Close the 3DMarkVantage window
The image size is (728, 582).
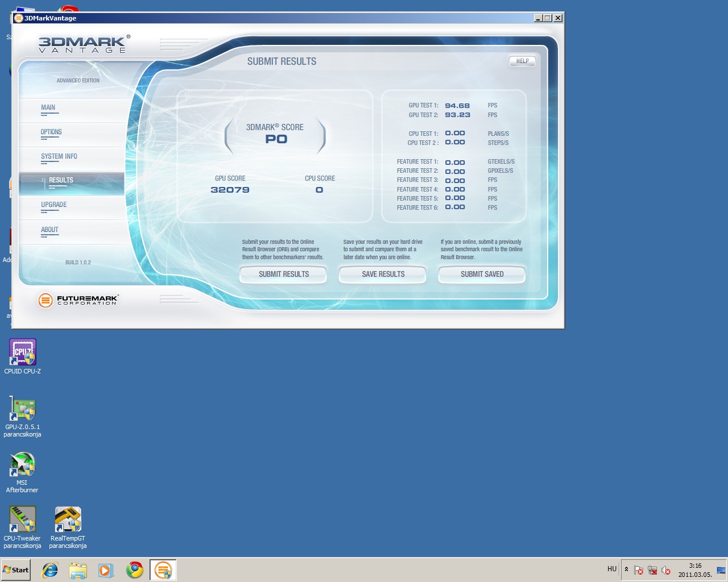point(558,18)
